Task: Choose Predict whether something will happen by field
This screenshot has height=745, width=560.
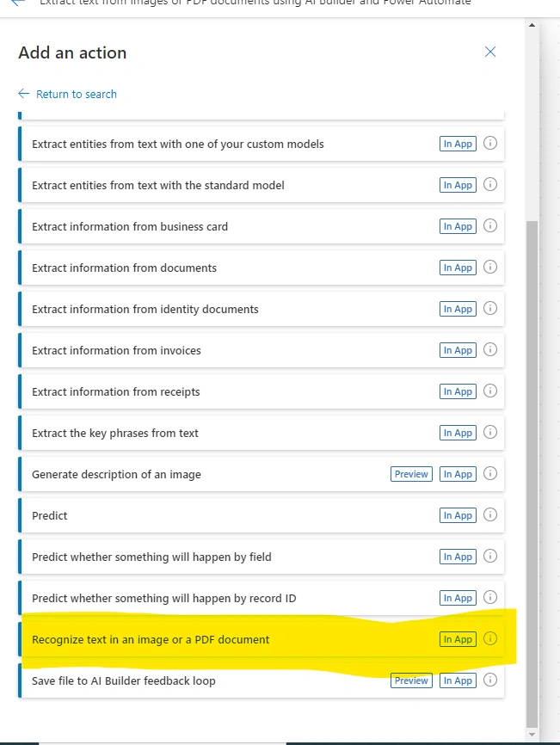Action: 262,557
